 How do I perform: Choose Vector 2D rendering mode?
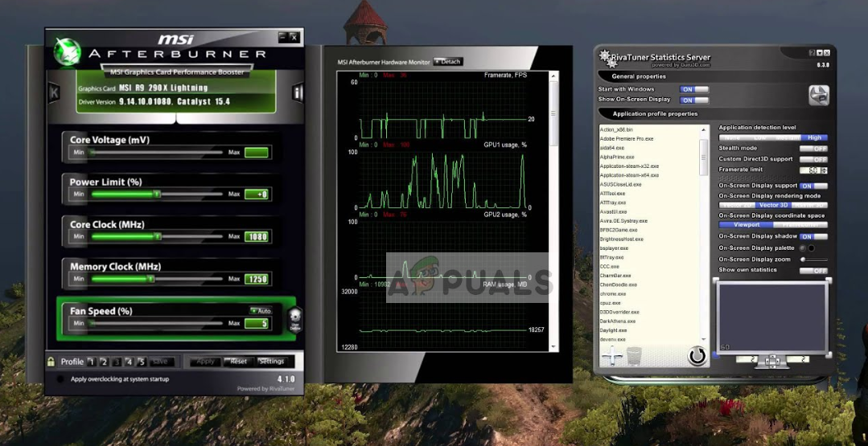click(x=737, y=205)
